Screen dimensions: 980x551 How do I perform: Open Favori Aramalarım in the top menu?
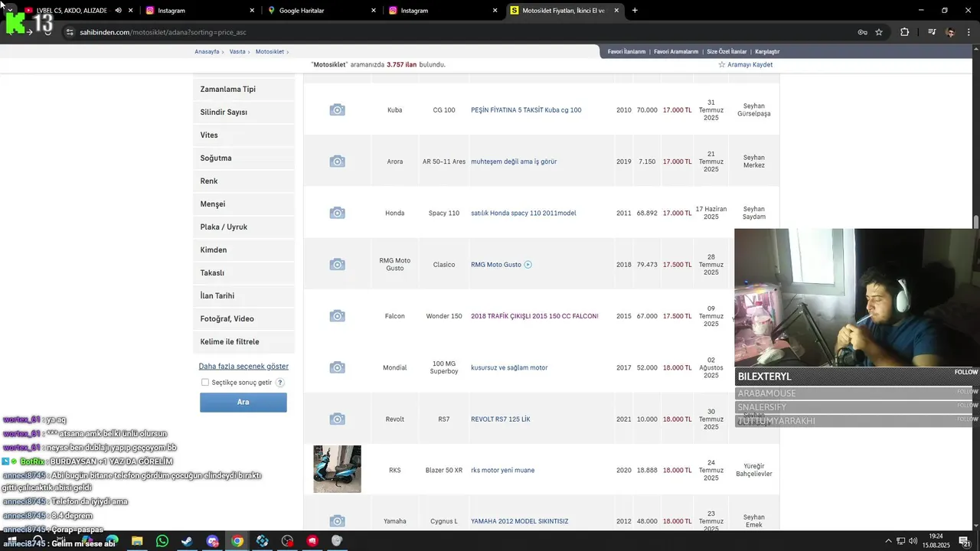pos(676,52)
